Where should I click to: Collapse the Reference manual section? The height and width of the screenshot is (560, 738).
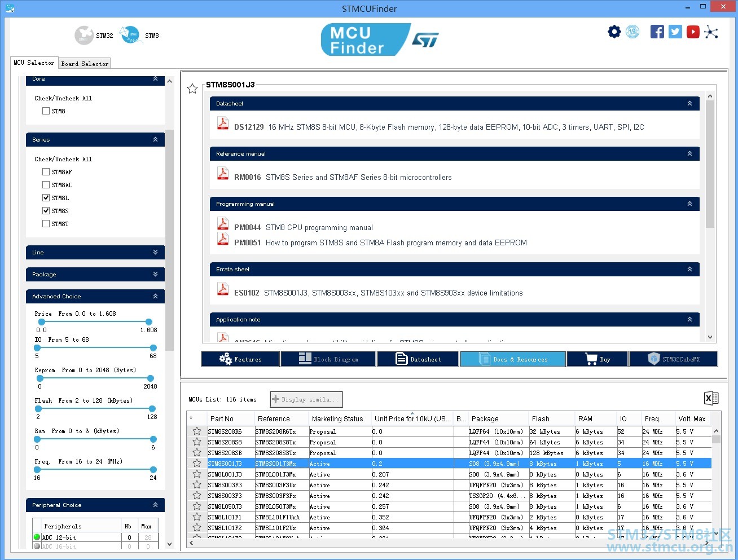tap(689, 153)
